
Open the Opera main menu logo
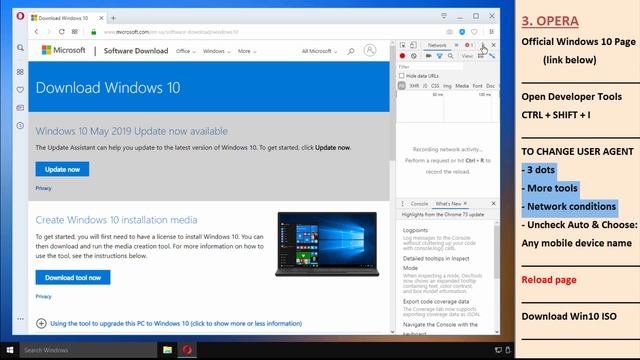click(x=20, y=16)
